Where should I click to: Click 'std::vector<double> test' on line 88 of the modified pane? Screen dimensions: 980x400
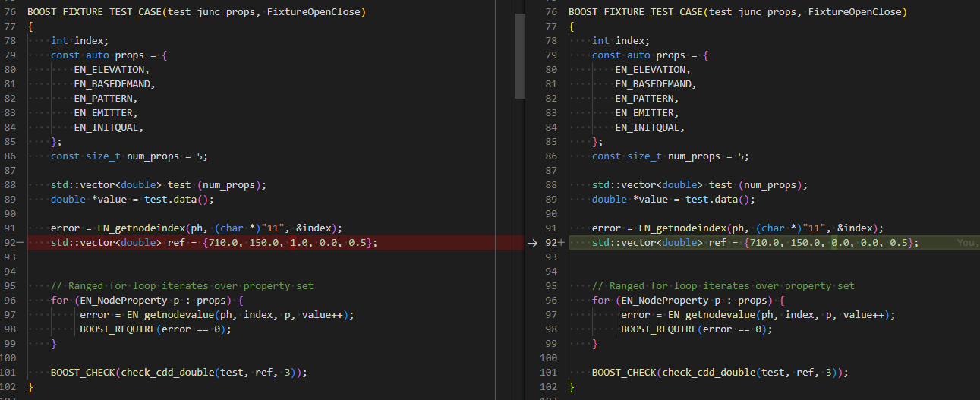click(x=662, y=185)
